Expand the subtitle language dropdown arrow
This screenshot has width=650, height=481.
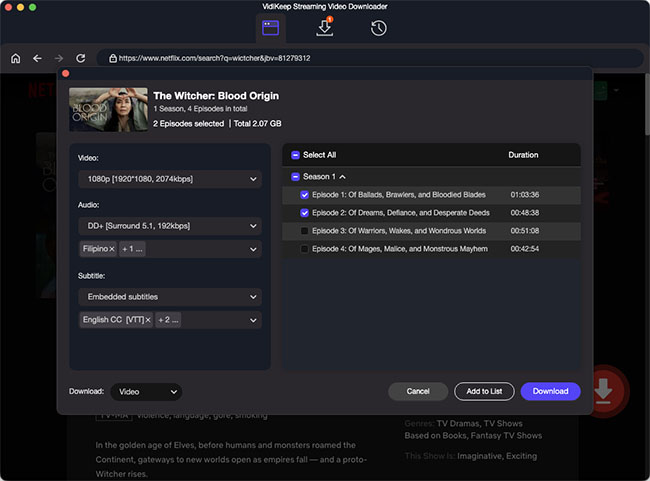tap(253, 320)
